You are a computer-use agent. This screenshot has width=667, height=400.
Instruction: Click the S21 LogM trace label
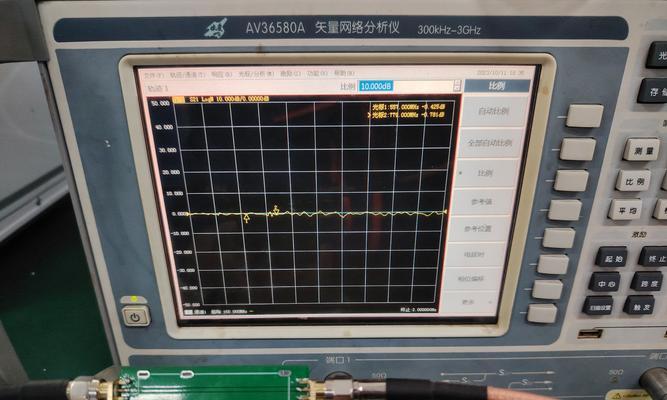(228, 99)
